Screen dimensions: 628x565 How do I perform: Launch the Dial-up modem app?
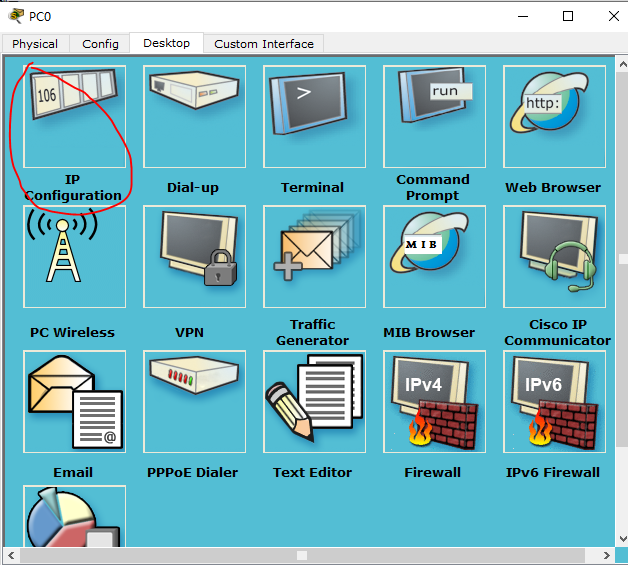[x=195, y=117]
